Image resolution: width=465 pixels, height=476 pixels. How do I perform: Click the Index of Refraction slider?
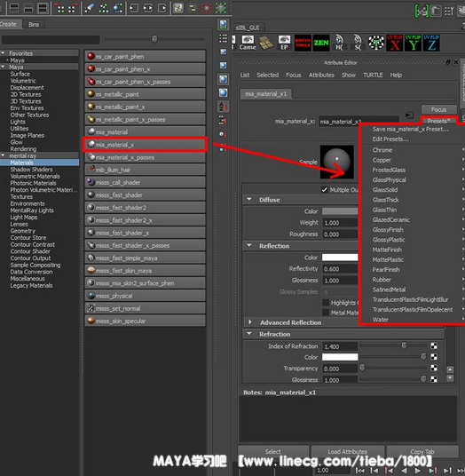click(393, 345)
